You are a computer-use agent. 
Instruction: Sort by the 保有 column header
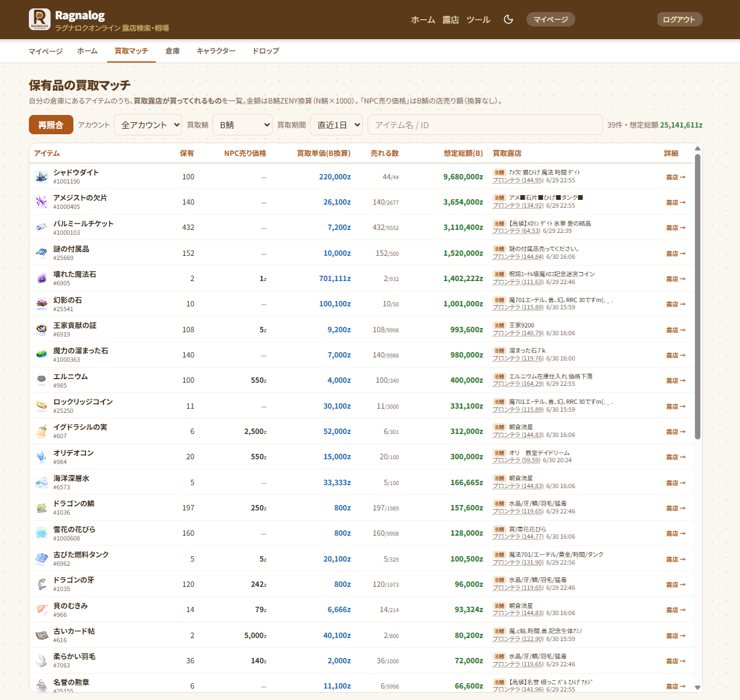click(x=187, y=153)
